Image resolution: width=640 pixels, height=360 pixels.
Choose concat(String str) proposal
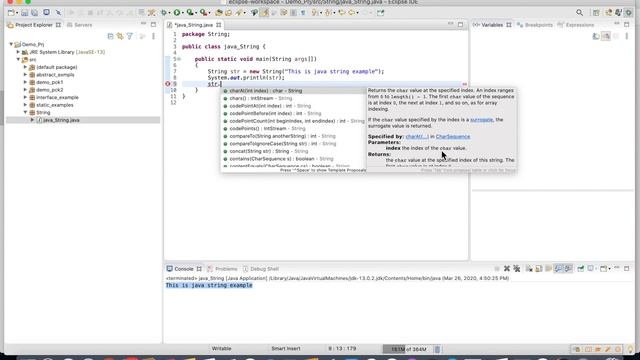point(293,151)
